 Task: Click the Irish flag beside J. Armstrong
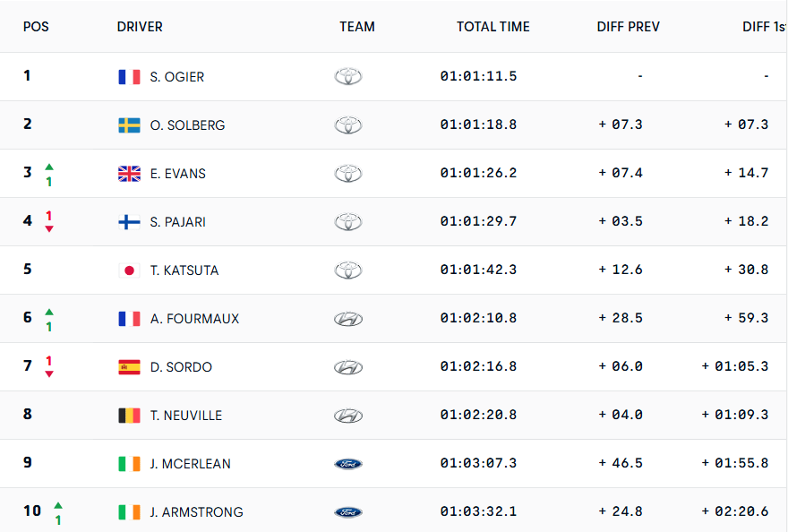(129, 512)
